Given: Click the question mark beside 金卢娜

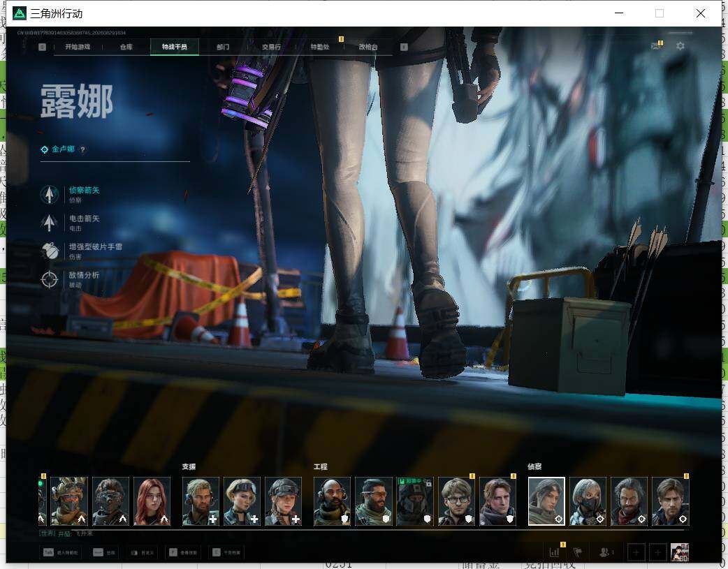Looking at the screenshot, I should pyautogui.click(x=82, y=149).
